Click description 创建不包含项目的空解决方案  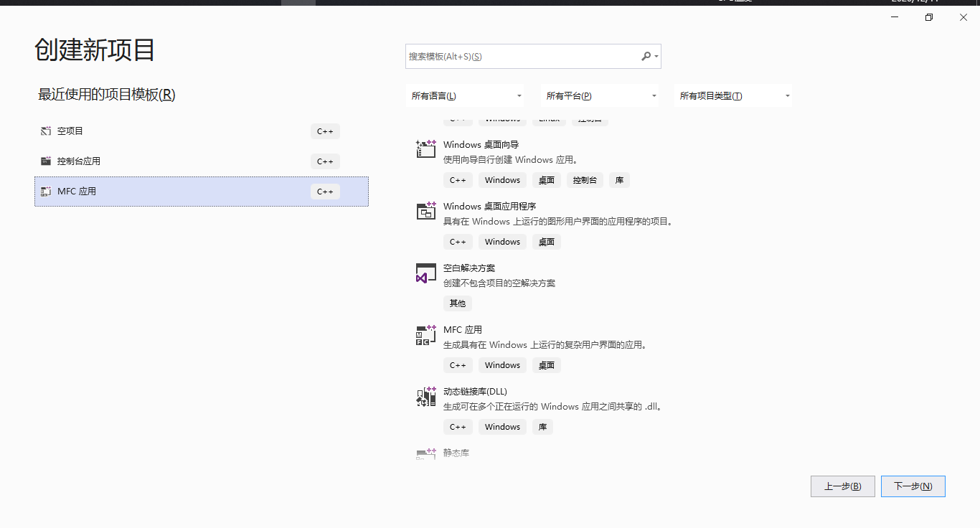499,283
